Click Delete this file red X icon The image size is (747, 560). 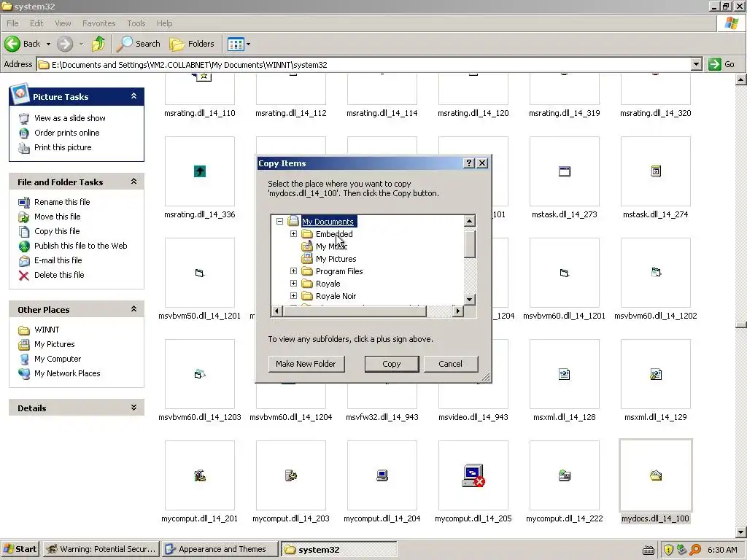tap(24, 275)
